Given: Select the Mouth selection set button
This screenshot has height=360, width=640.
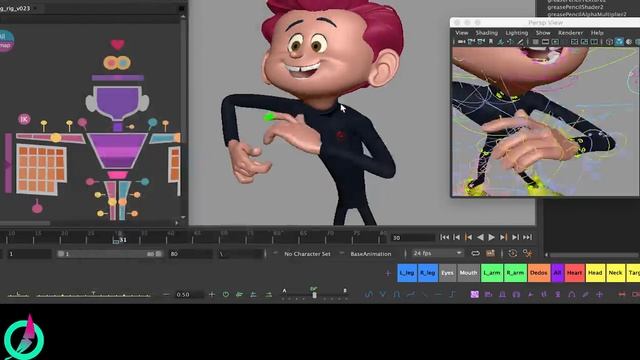Looking at the screenshot, I should click(x=468, y=273).
